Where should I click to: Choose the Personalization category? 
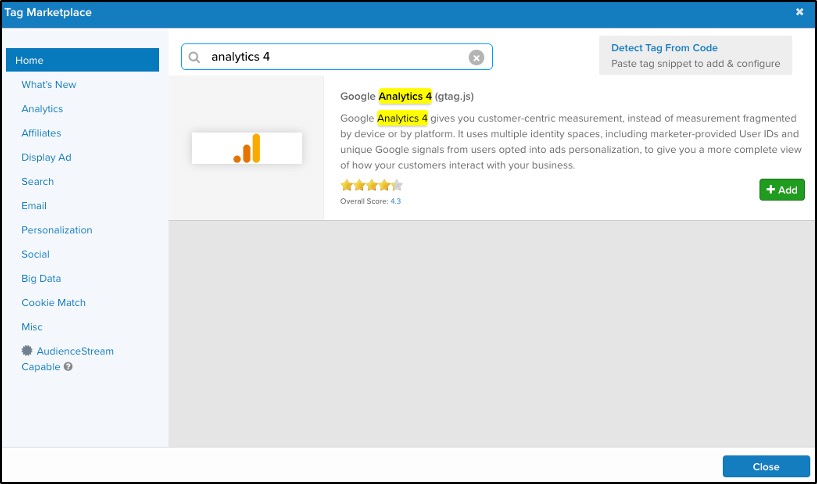click(57, 230)
